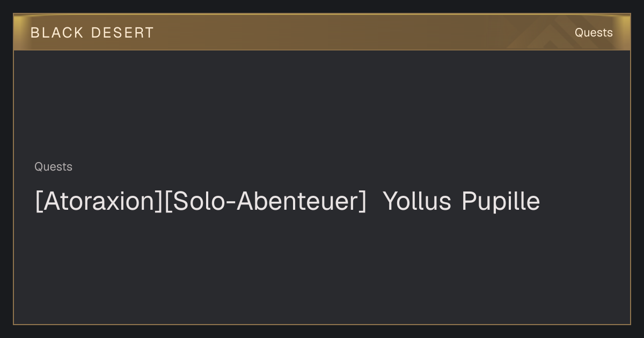Click the empty middle of the gold header
Screen dimensions: 644x338
[x=349, y=32]
